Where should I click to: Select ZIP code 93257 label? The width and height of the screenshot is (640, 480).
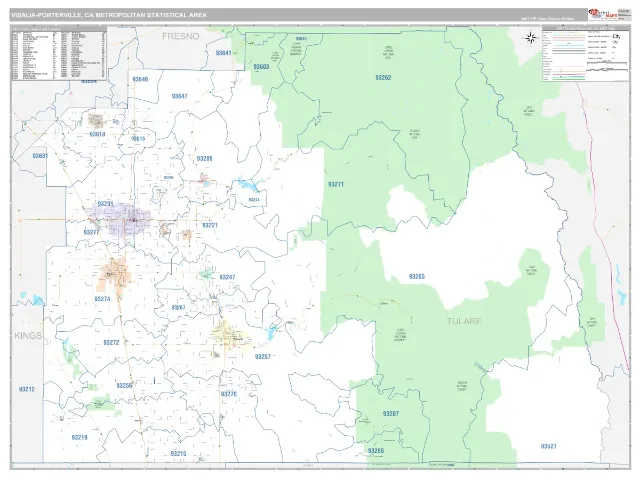point(263,357)
